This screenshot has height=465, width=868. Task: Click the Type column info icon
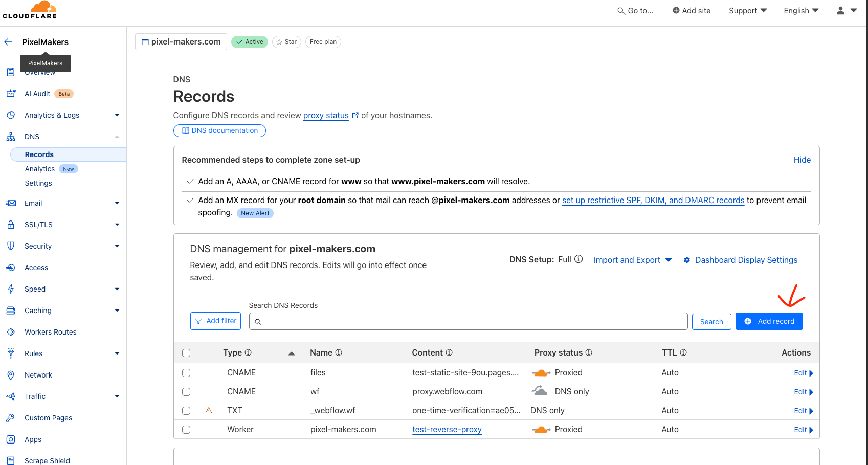[x=248, y=352]
